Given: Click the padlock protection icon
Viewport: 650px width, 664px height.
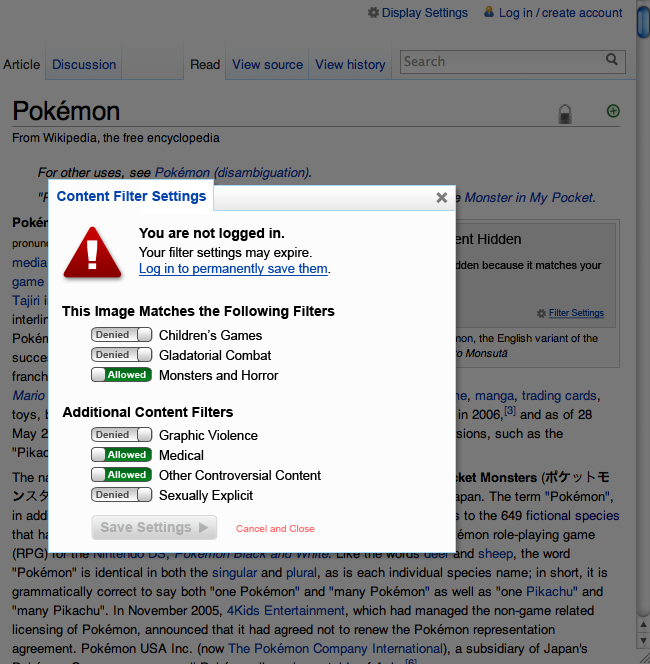Looking at the screenshot, I should coord(564,114).
